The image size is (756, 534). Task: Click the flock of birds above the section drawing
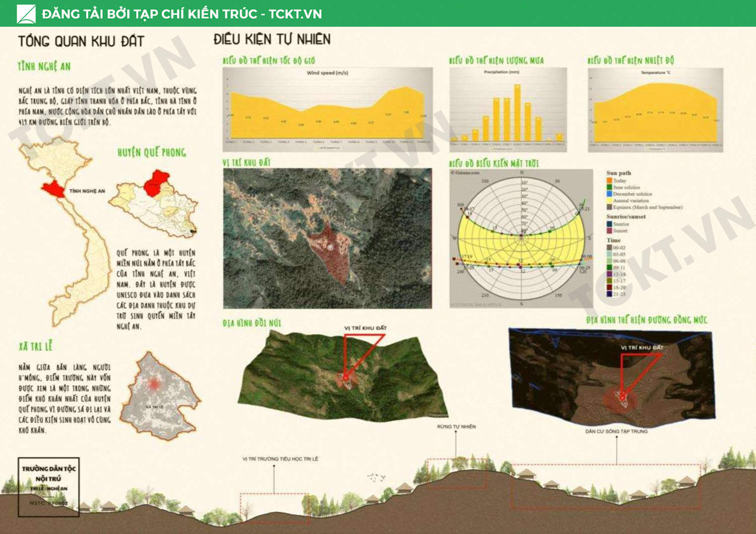[376, 477]
